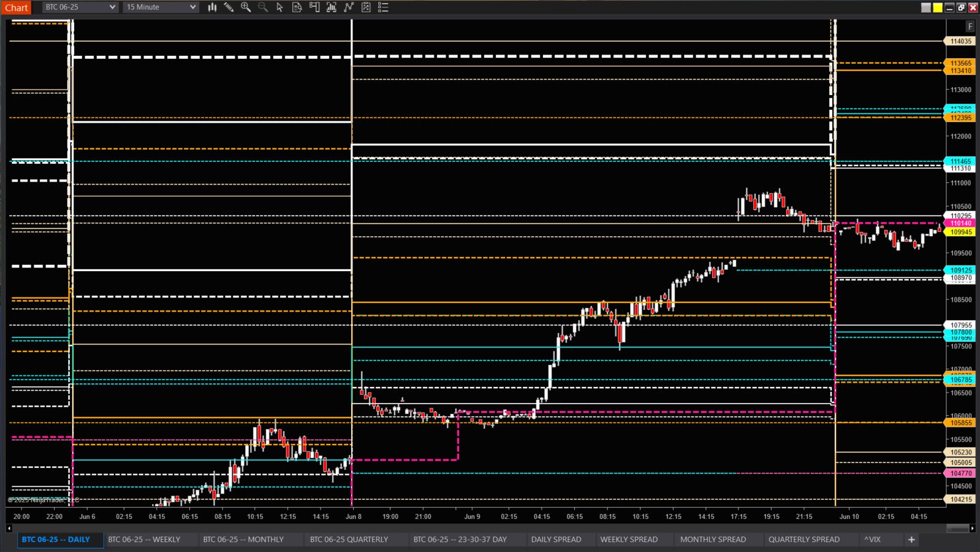The width and height of the screenshot is (980, 552).
Task: Click the orange 113565 price marker
Action: [x=960, y=63]
